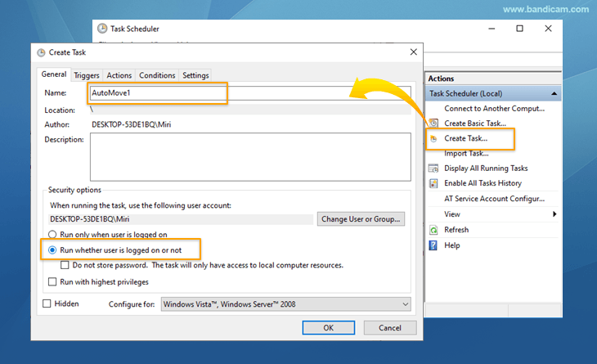
Task: Click the blue Help question mark icon
Action: coord(433,245)
